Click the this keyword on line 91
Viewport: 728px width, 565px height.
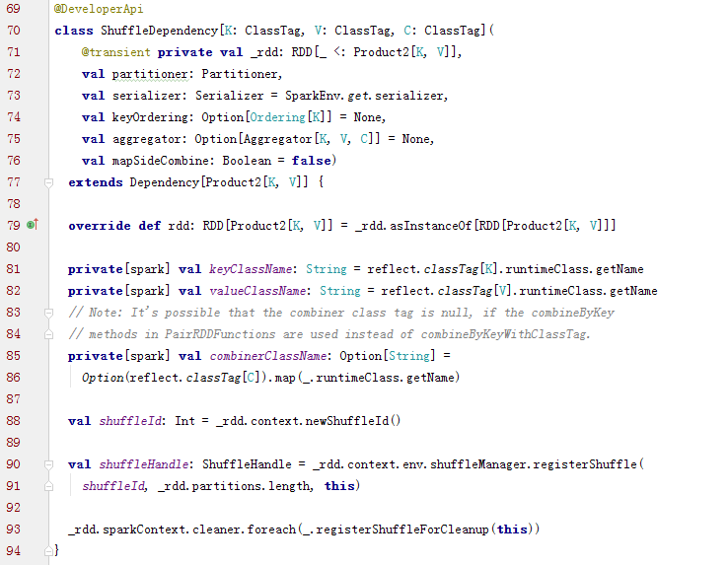[x=339, y=486]
